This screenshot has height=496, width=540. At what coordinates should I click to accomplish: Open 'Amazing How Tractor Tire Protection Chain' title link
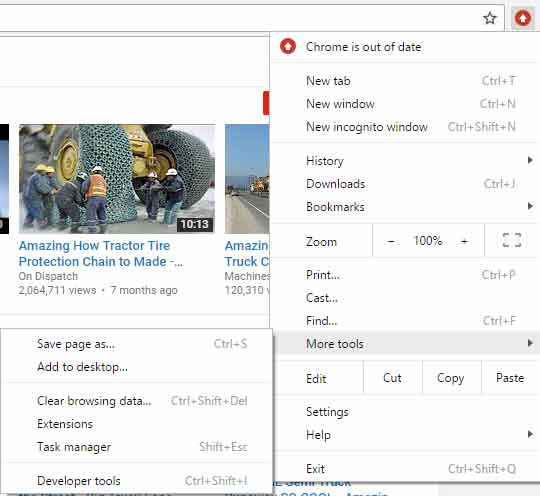click(101, 254)
